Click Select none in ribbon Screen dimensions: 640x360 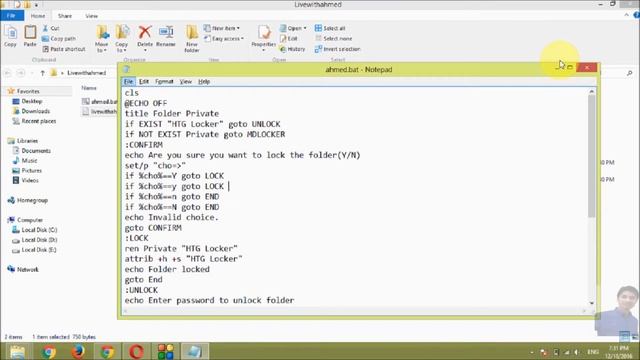coord(333,38)
